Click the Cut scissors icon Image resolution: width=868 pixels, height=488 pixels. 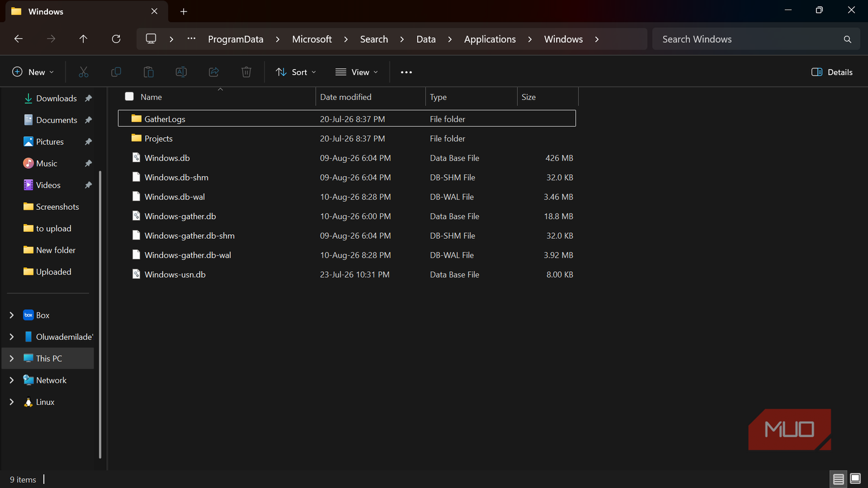pyautogui.click(x=83, y=72)
